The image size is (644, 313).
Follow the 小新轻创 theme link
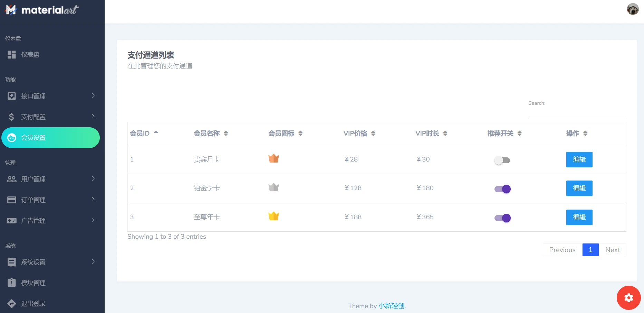coord(391,306)
